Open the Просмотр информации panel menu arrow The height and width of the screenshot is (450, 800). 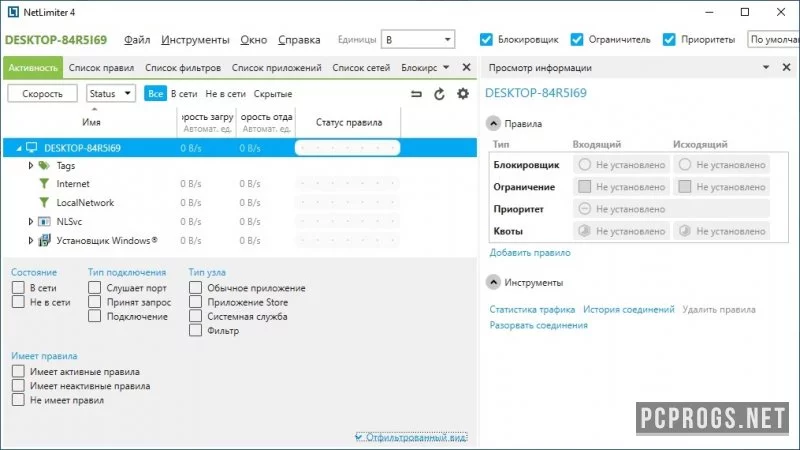coord(766,67)
